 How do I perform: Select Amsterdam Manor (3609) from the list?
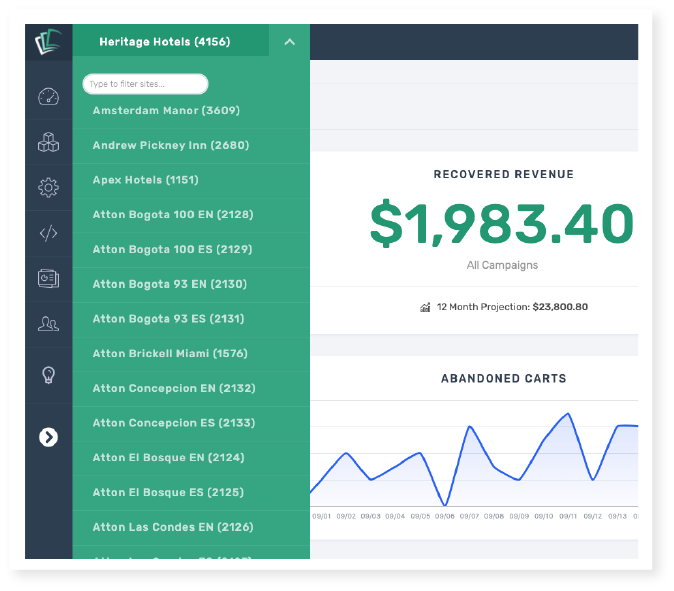[x=166, y=111]
